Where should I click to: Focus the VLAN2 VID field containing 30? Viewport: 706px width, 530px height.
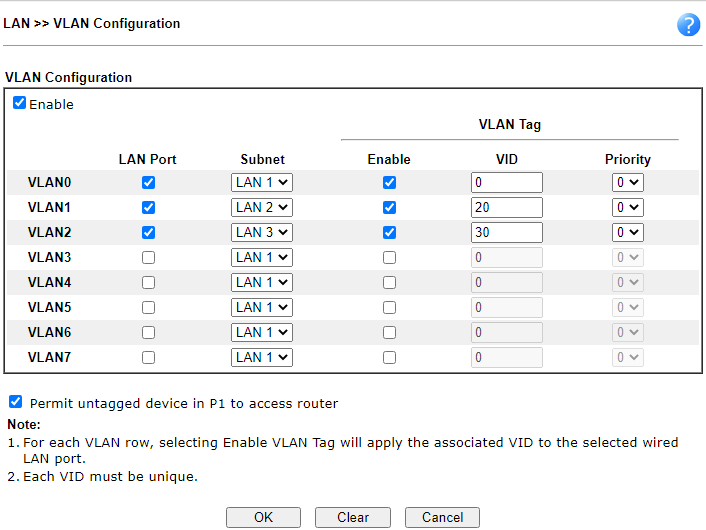coord(506,232)
